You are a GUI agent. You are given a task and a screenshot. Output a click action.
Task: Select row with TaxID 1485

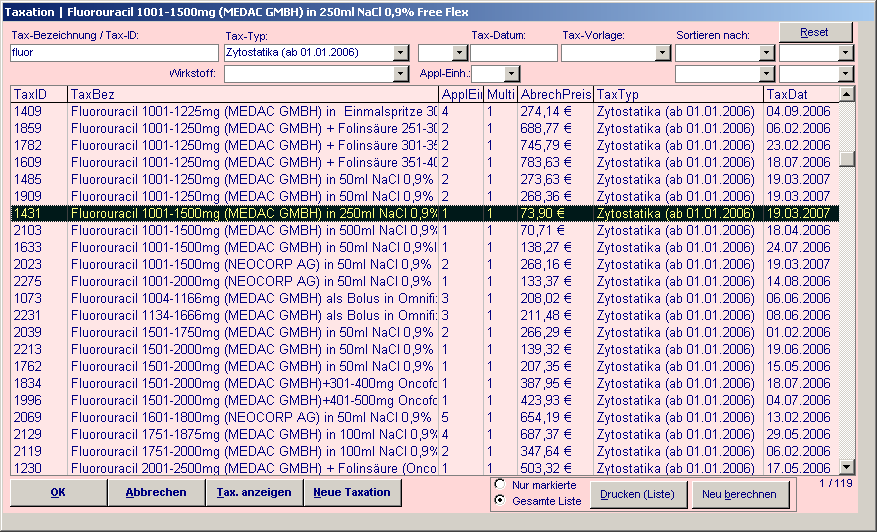point(425,179)
